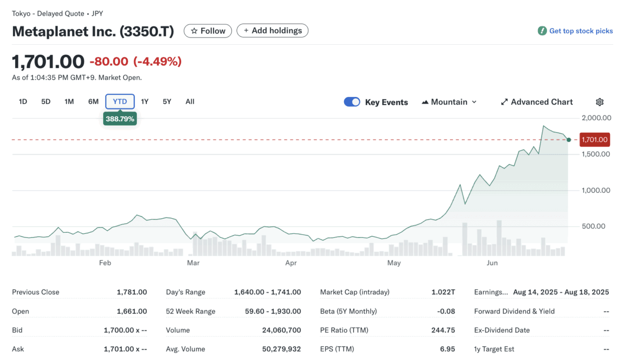Click 52 Week Range value 59.60 - 1,930.00
The width and height of the screenshot is (625, 364).
click(272, 311)
